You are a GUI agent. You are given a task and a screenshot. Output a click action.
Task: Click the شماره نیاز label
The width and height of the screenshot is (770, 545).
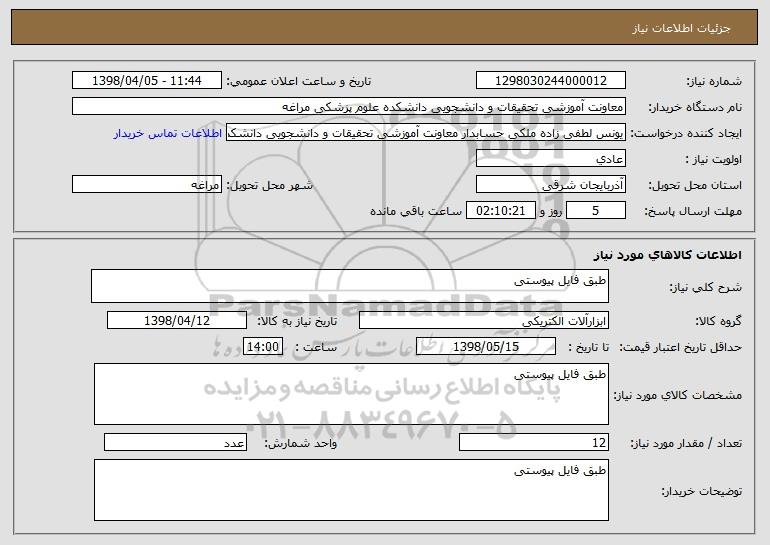716,82
